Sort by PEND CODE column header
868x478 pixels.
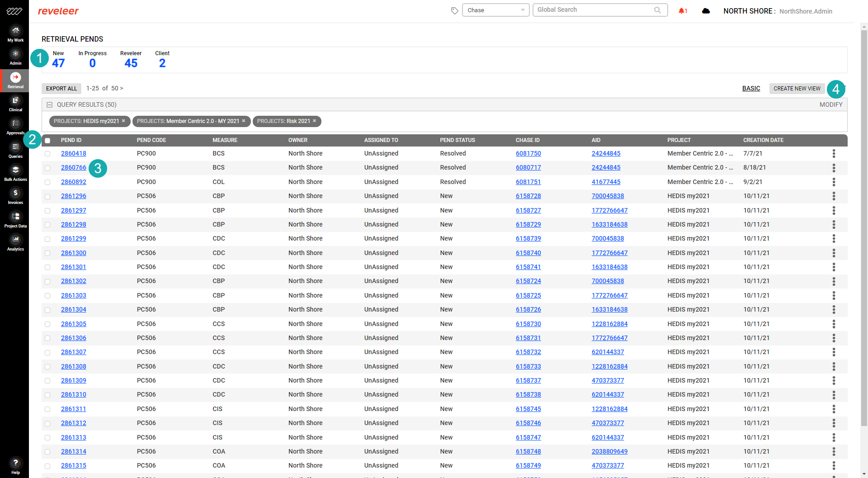(x=151, y=140)
